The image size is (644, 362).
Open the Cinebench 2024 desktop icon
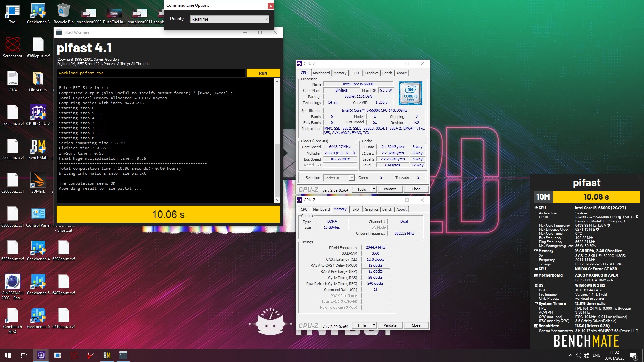(x=13, y=321)
